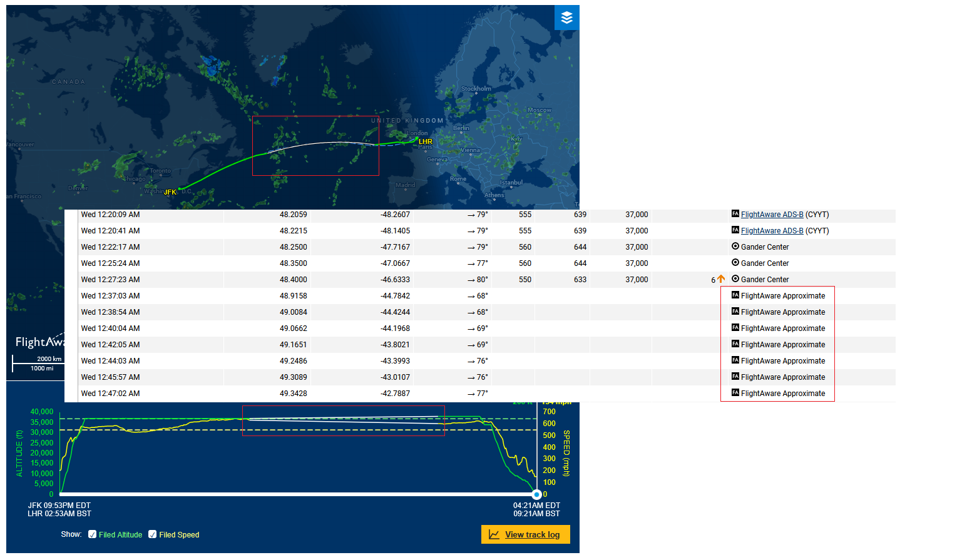Image resolution: width=962 pixels, height=560 pixels.
Task: Click the orange climb arrow icon
Action: point(721,279)
